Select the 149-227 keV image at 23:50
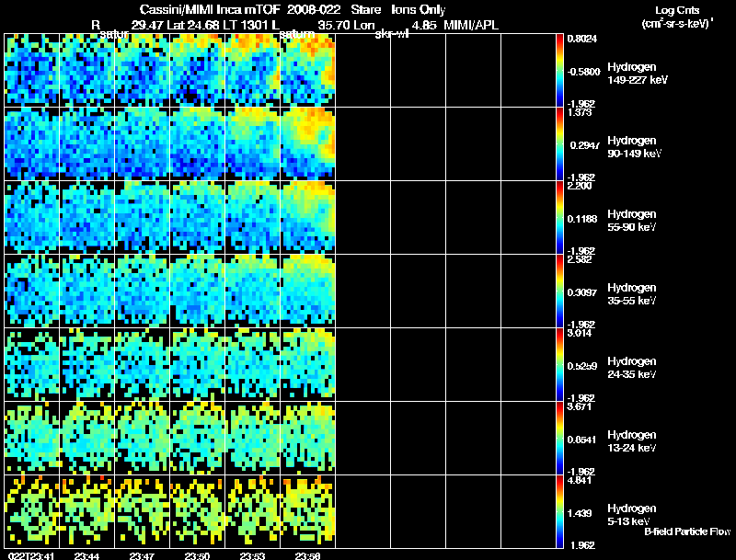This screenshot has height=560, width=736. (198, 71)
